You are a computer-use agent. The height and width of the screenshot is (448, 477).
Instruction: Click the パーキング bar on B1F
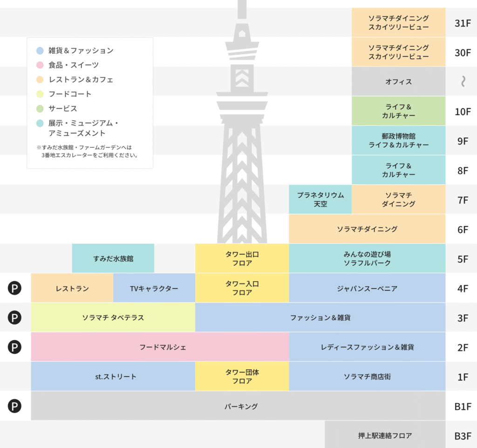[x=238, y=407]
